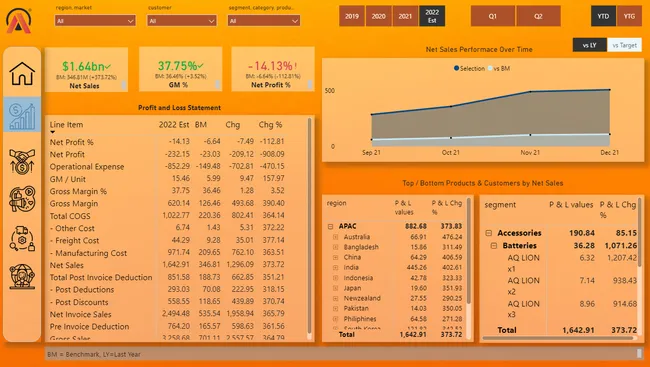Click the sort arrow under Line Item
The image size is (650, 367).
coord(53,132)
